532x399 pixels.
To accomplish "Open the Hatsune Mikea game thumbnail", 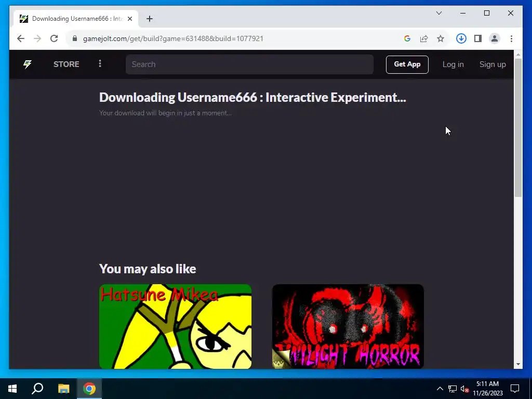I will pyautogui.click(x=175, y=326).
